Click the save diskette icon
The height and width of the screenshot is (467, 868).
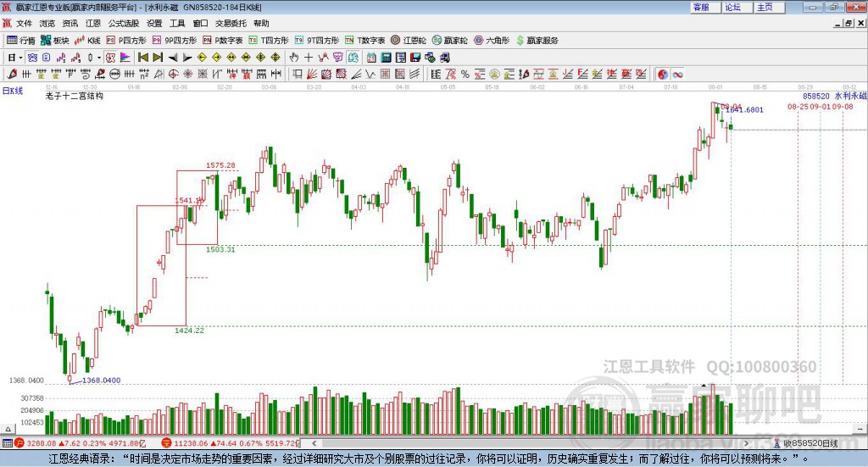pos(415,58)
